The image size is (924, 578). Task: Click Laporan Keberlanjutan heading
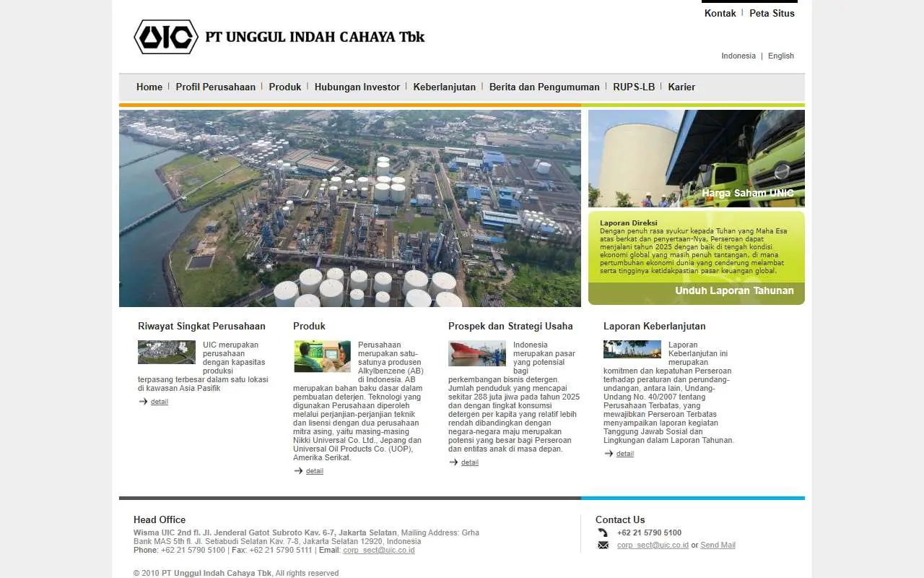[x=655, y=326]
